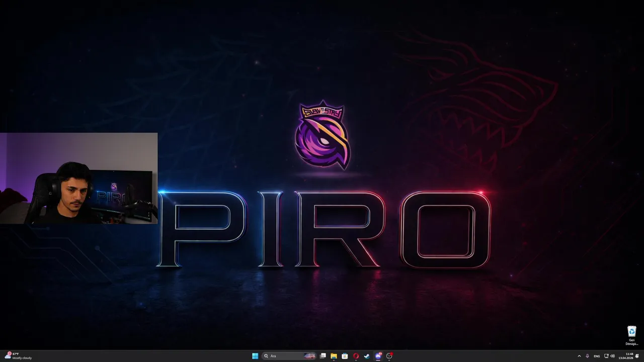644x362 pixels.
Task: Click the taskbar search box labeled Ara
Action: (x=289, y=356)
